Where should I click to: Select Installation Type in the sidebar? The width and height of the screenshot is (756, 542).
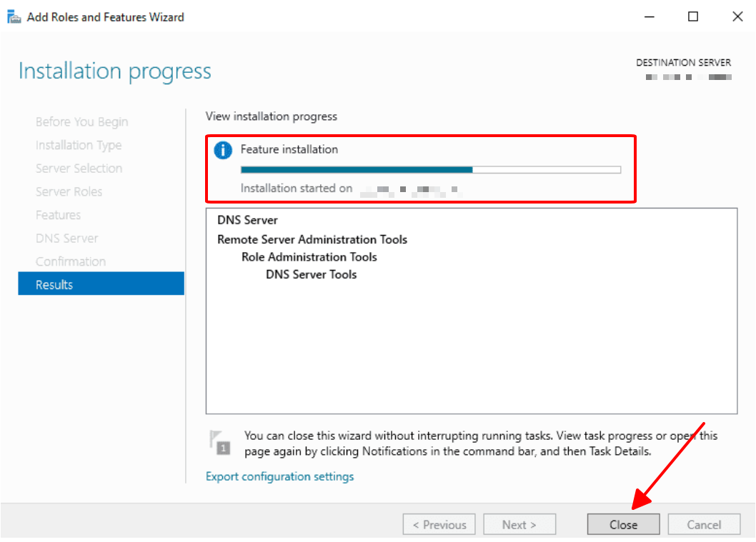point(79,145)
